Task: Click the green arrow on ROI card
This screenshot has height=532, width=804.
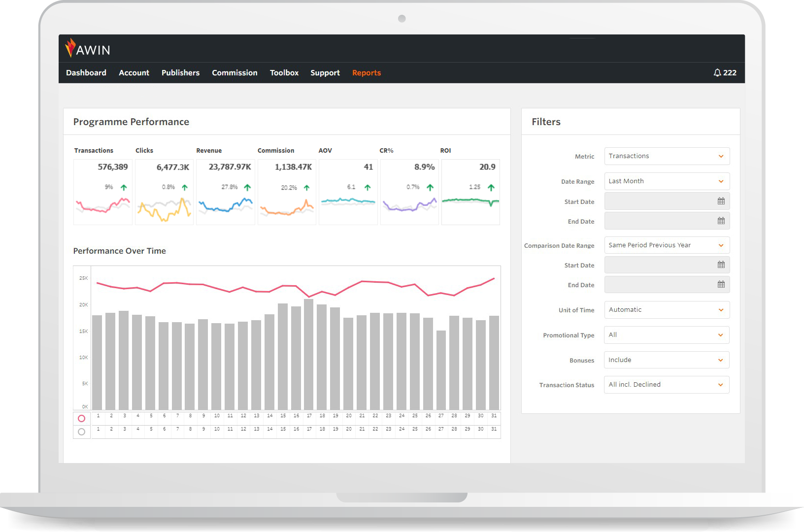Action: 491,188
